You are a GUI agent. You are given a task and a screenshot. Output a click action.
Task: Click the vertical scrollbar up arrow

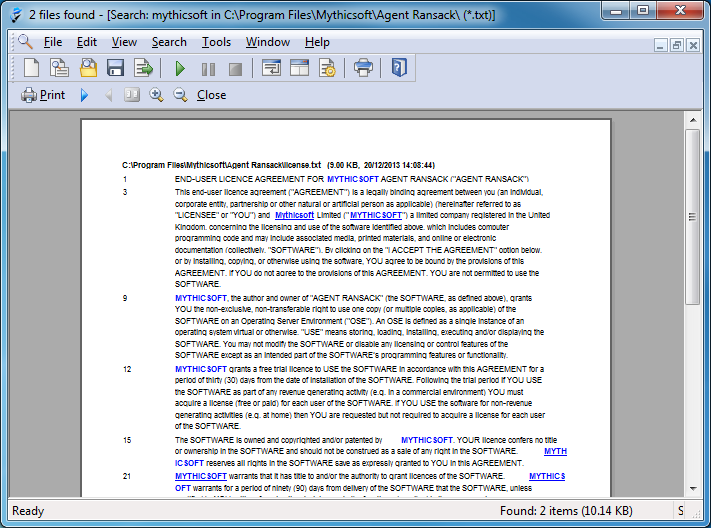tap(692, 119)
